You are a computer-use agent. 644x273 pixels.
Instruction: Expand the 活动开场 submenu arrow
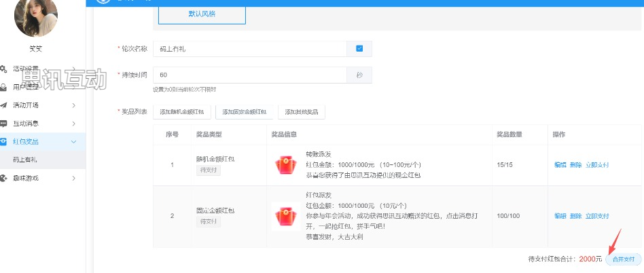(x=74, y=105)
